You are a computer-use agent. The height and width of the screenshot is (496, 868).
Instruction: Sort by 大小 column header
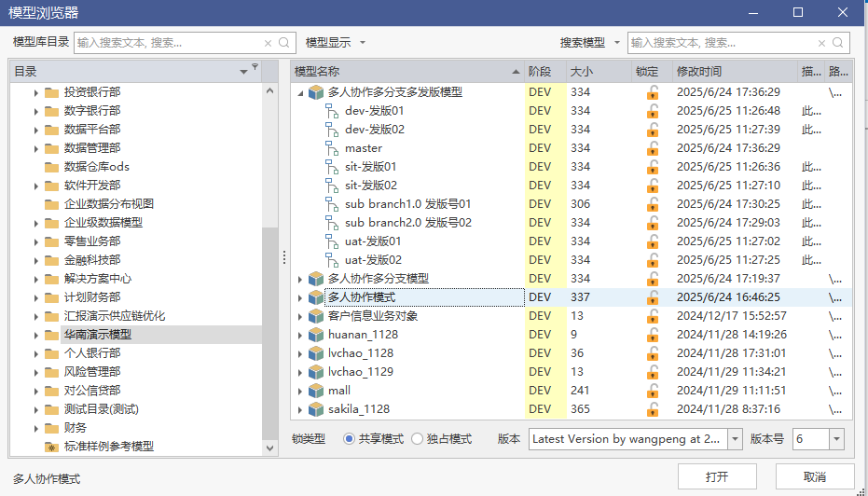coord(599,72)
